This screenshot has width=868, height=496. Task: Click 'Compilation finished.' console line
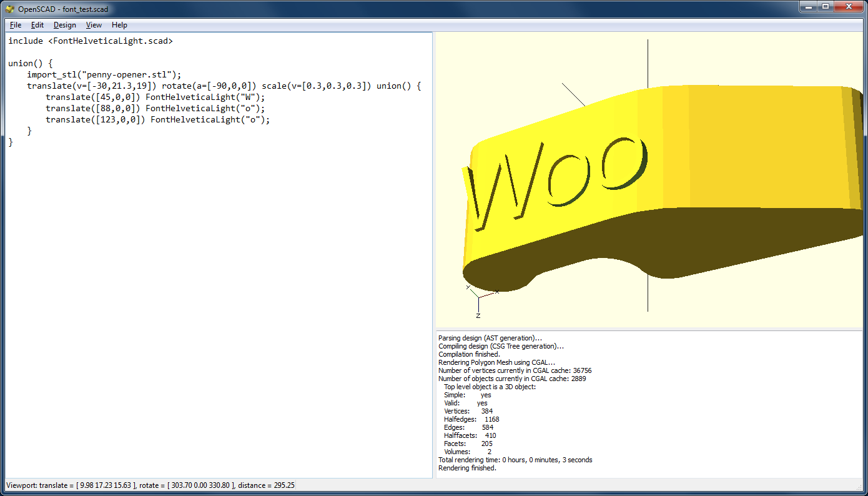469,354
